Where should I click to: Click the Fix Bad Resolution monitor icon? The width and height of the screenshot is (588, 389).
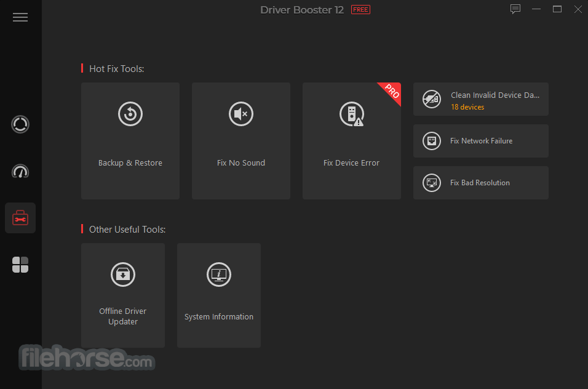tap(432, 183)
